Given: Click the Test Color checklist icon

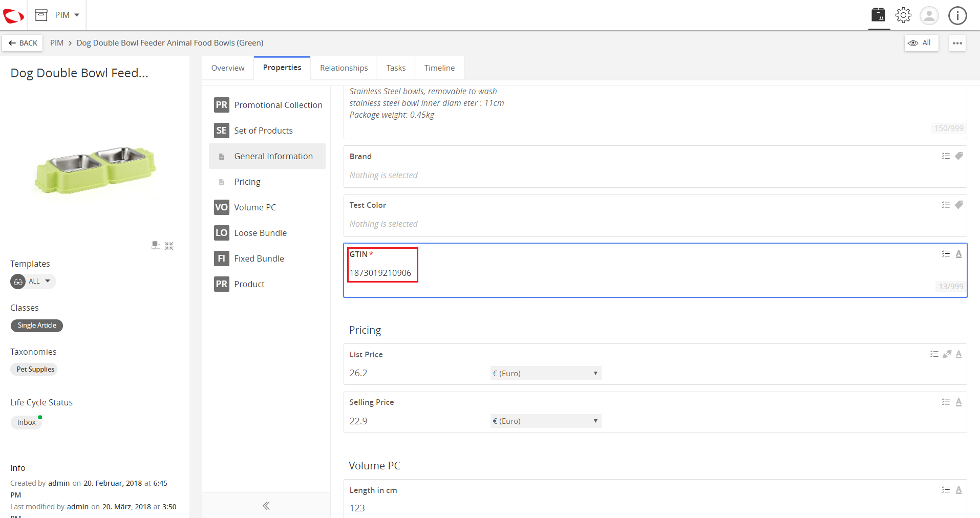Looking at the screenshot, I should click(x=946, y=205).
